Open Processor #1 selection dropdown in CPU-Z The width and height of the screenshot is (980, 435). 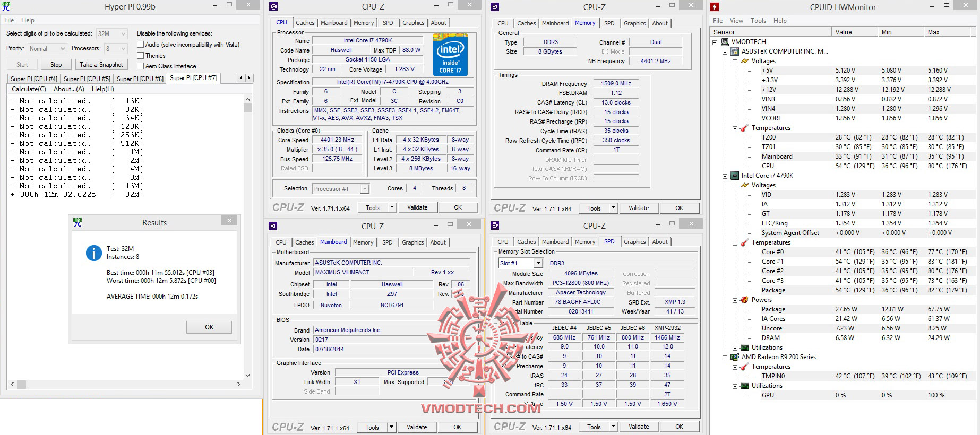click(x=365, y=189)
